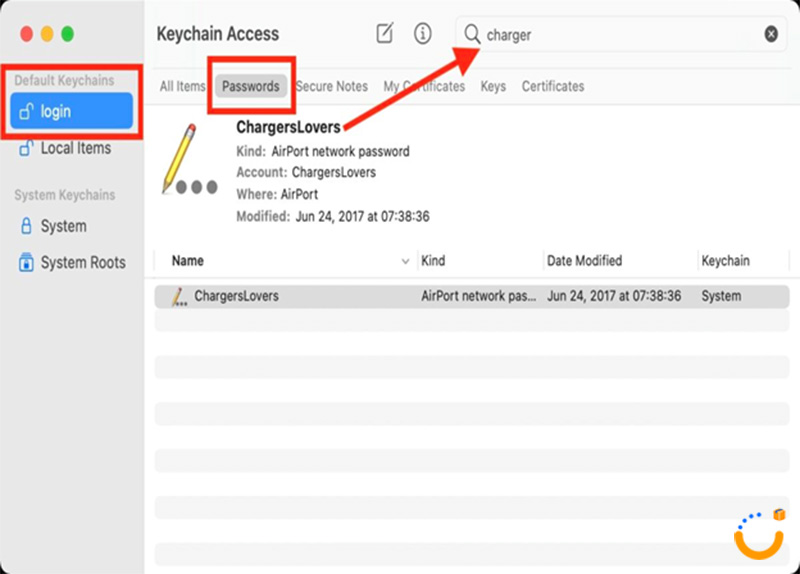Open the Secure Notes tab
The height and width of the screenshot is (574, 800).
pos(332,86)
